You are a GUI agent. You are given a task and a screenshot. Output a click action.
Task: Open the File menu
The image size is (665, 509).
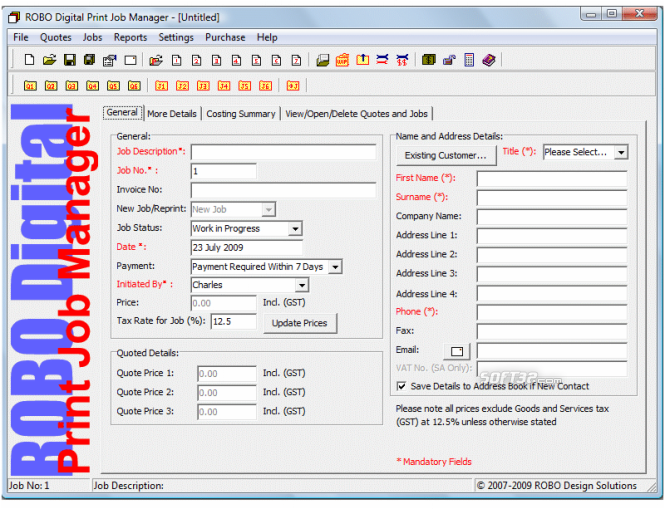point(21,37)
